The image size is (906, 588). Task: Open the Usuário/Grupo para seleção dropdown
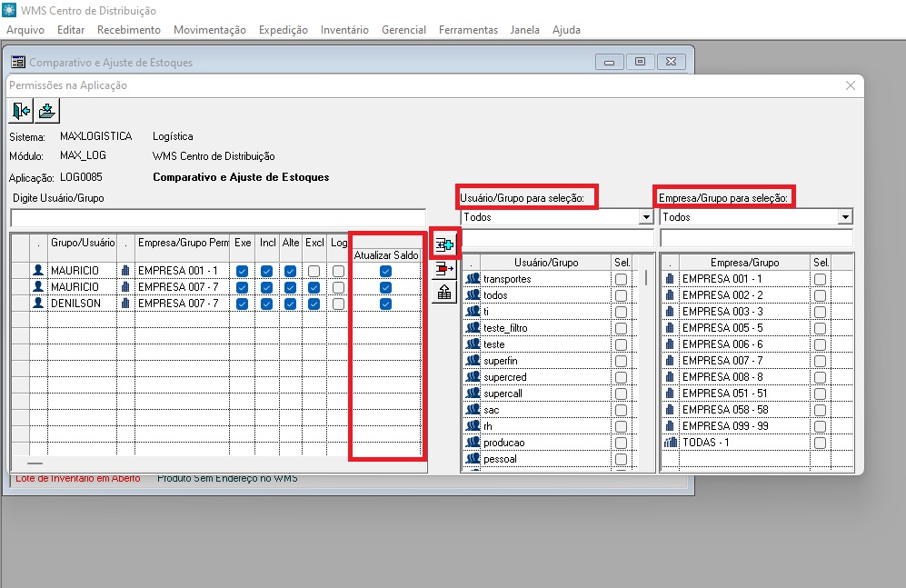[x=646, y=218]
